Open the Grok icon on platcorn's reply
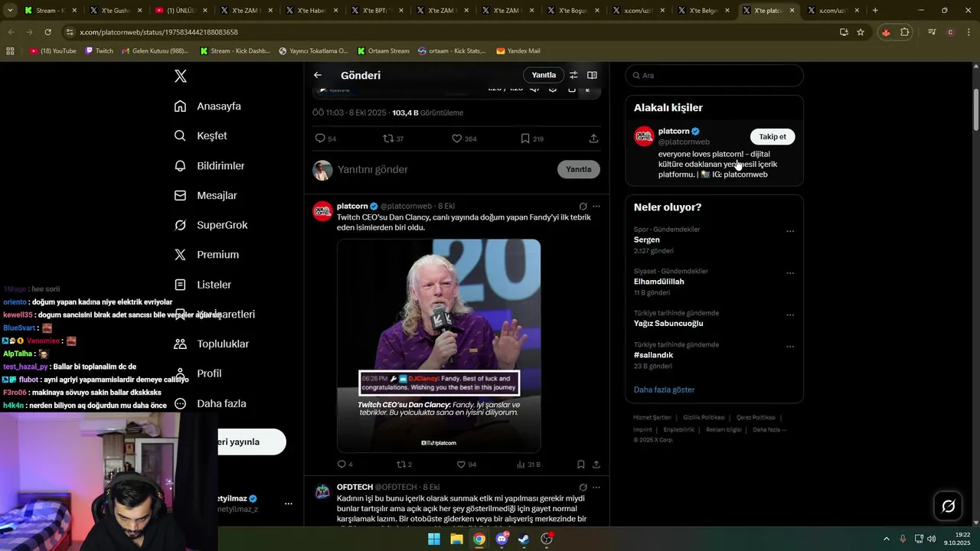 [x=583, y=207]
